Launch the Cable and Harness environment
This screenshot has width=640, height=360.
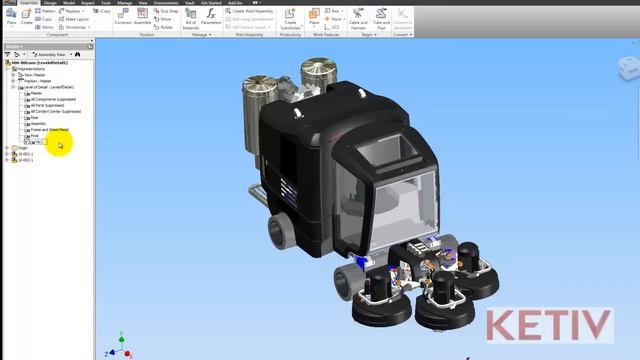tap(358, 19)
